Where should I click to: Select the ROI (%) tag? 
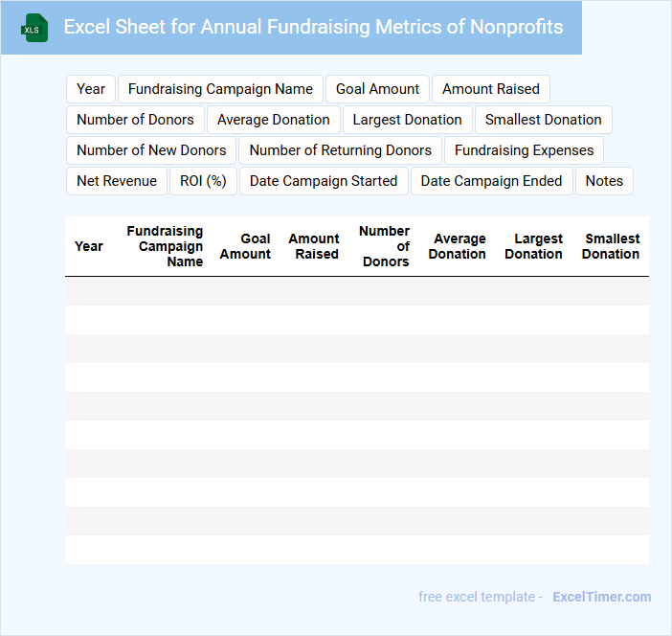click(203, 181)
